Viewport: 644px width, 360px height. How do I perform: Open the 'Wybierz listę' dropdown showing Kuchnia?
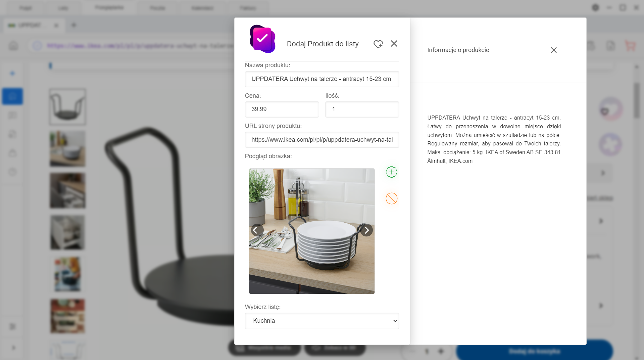click(322, 321)
